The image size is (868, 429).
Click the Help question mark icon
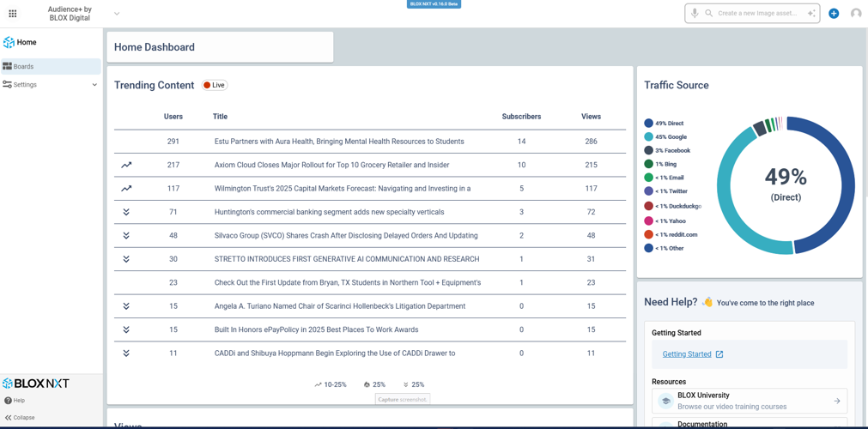(x=8, y=400)
